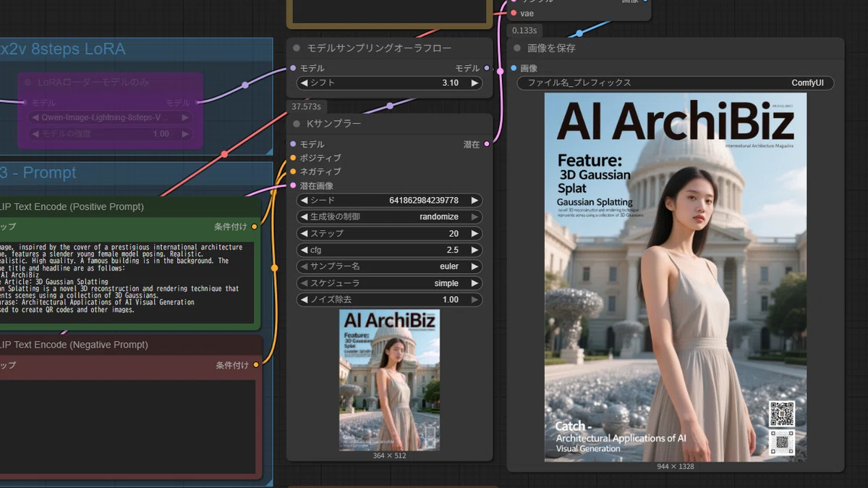Click the 8steps LoRA group title

pyautogui.click(x=63, y=49)
